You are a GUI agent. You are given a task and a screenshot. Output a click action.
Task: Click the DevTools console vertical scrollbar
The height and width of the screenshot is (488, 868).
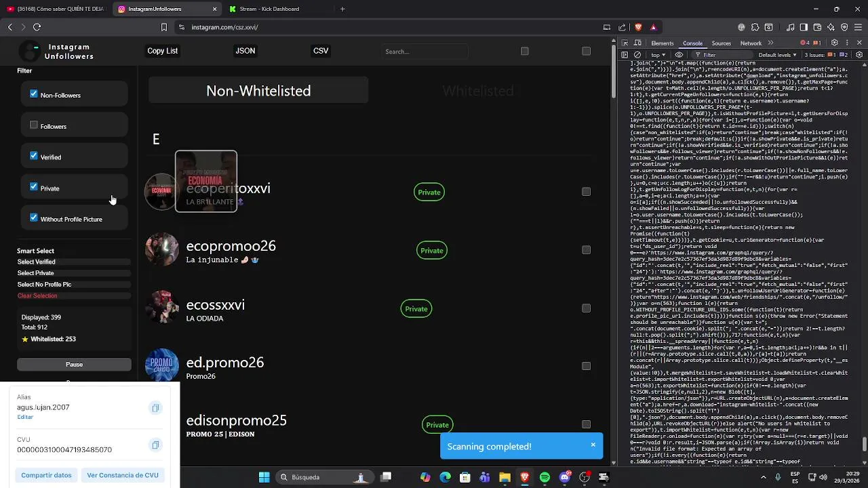click(x=865, y=444)
